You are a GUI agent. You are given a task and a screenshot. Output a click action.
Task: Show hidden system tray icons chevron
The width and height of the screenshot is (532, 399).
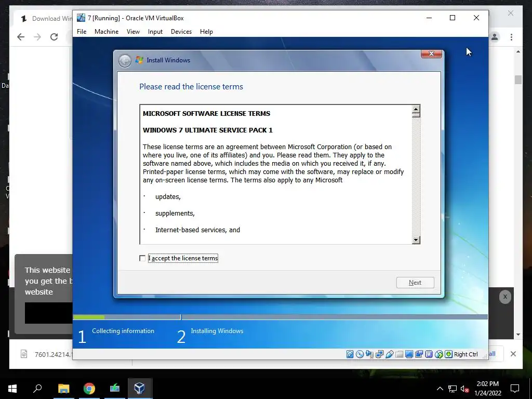click(440, 389)
